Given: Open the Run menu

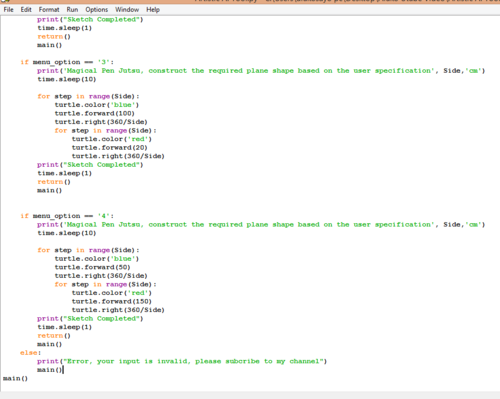Looking at the screenshot, I should coord(72,10).
